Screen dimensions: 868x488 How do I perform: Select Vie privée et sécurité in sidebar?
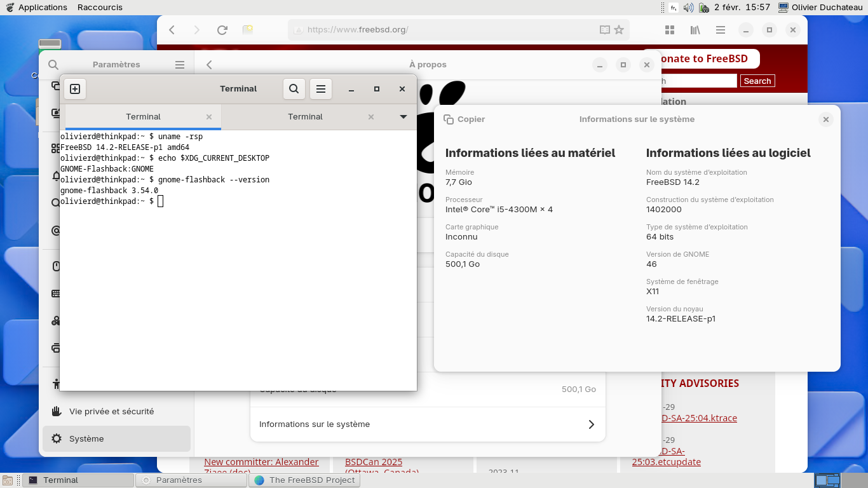[116, 411]
